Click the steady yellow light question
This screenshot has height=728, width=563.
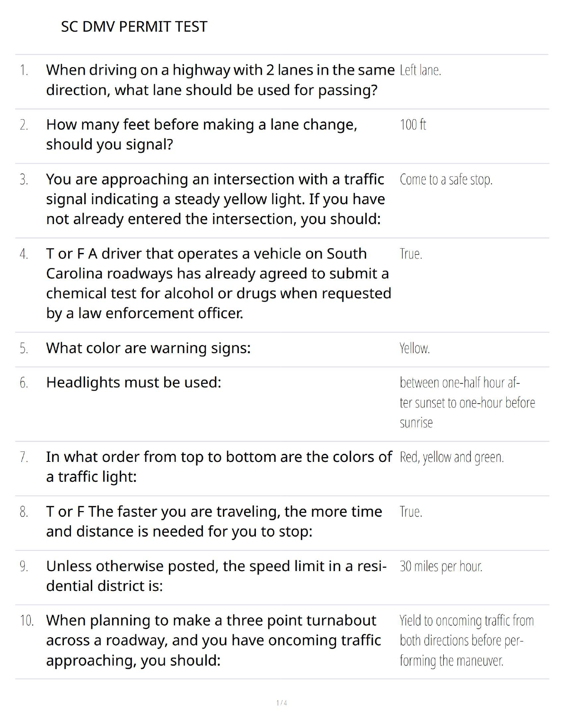(215, 199)
